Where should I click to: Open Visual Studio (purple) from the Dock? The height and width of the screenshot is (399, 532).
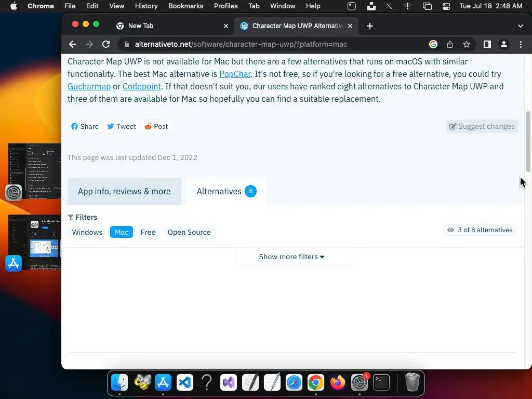coord(229,382)
